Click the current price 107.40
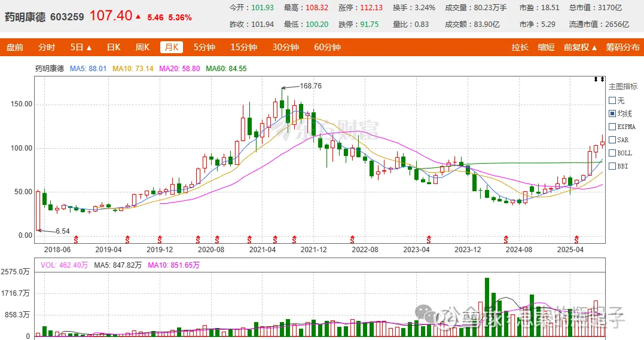This screenshot has height=340, width=644. (111, 16)
